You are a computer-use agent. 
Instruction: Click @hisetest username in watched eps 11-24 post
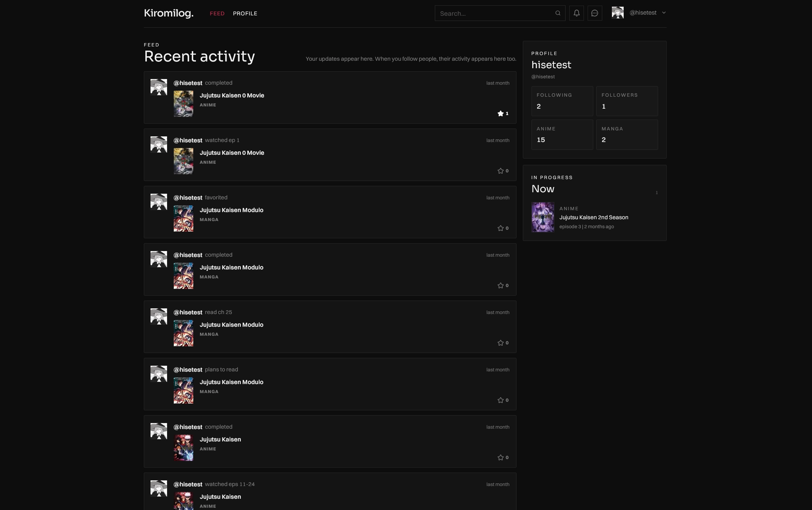[x=188, y=485]
